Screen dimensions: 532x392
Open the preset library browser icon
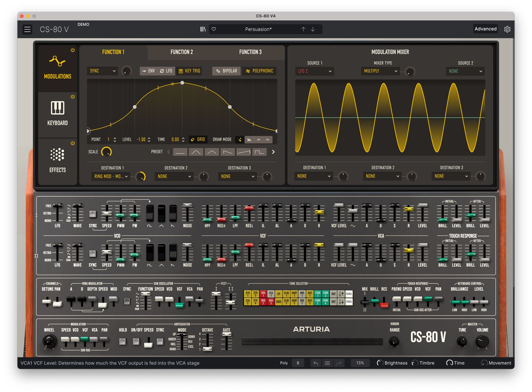point(203,29)
